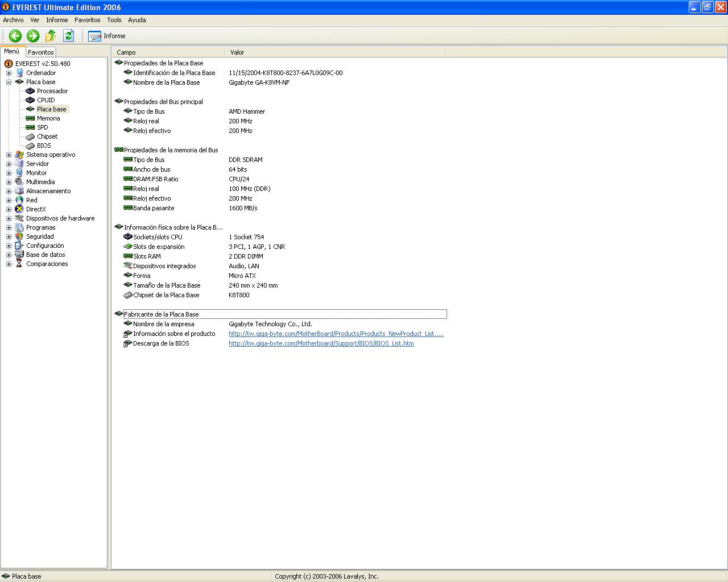The height and width of the screenshot is (582, 728).
Task: Click the Up level arrow toolbar icon
Action: [x=51, y=36]
